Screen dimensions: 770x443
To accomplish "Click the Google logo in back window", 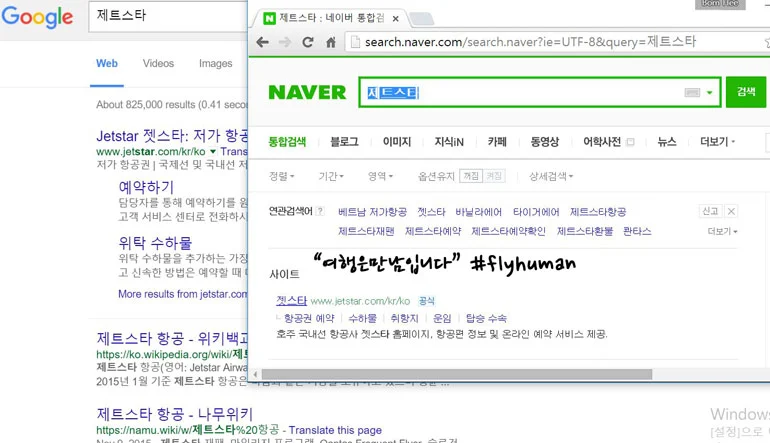I will tap(37, 17).
